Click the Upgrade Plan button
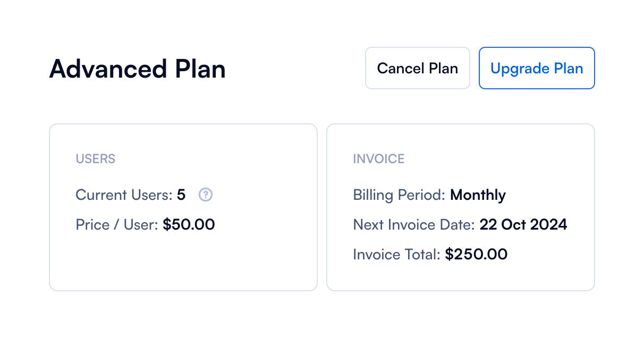 (537, 68)
